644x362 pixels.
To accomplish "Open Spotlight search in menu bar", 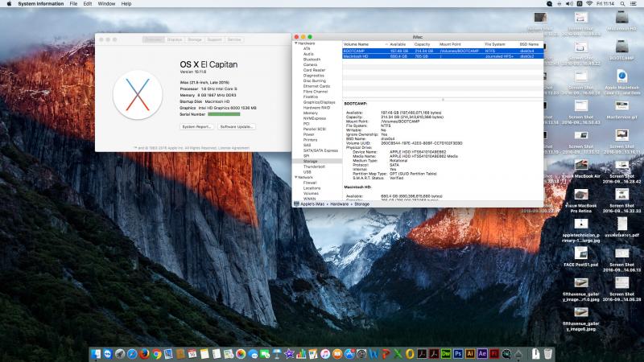I will pos(623,4).
